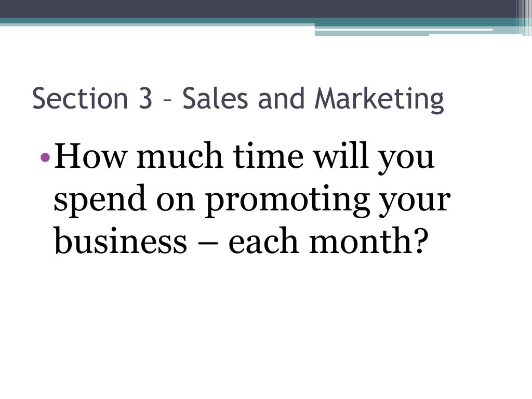Click the word 'much' in the first line
532x399 pixels.
(x=180, y=156)
